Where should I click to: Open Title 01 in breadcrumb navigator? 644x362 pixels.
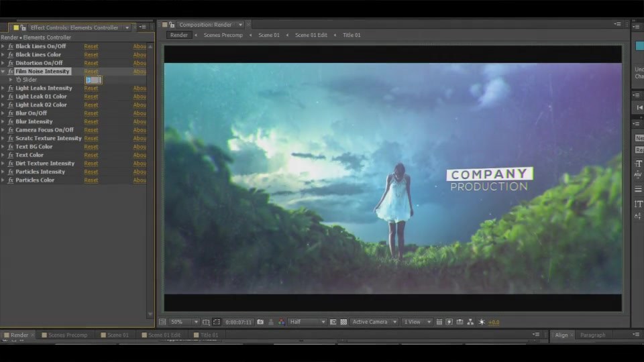[x=352, y=35]
